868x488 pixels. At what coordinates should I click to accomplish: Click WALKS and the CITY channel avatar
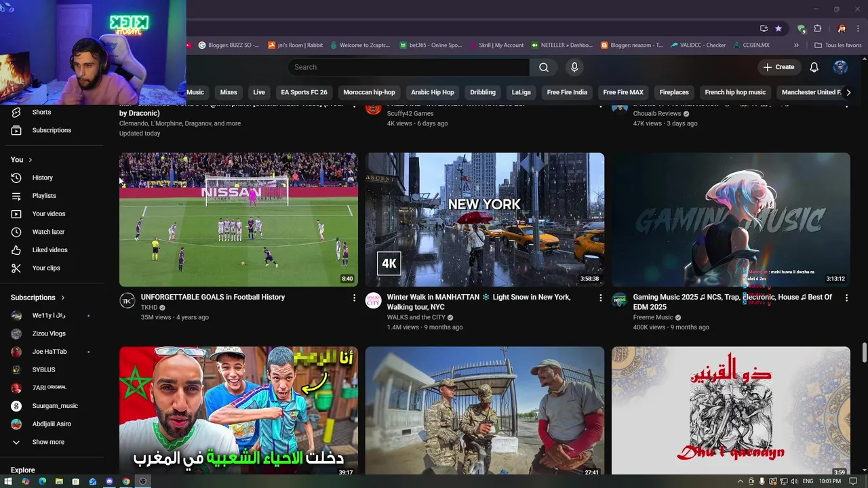374,301
